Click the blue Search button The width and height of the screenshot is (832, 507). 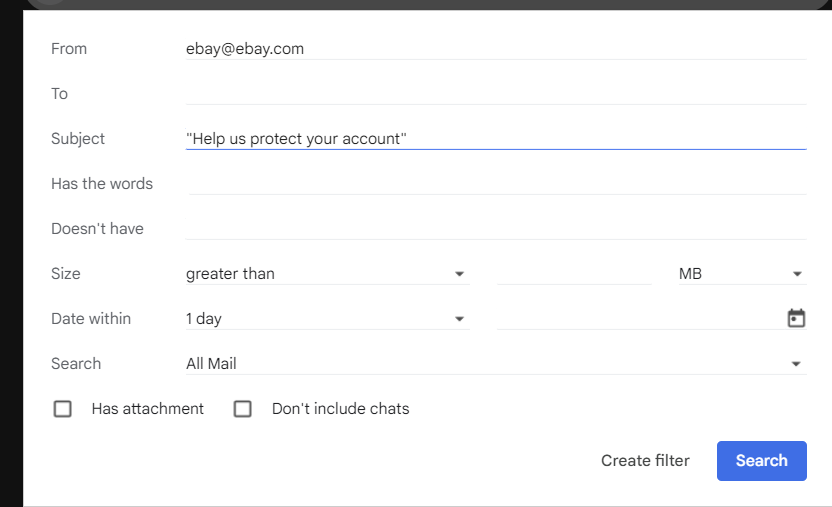click(x=761, y=461)
